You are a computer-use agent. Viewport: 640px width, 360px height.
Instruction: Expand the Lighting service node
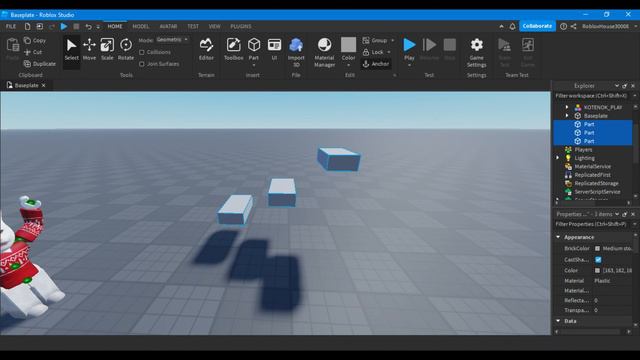pyautogui.click(x=558, y=158)
